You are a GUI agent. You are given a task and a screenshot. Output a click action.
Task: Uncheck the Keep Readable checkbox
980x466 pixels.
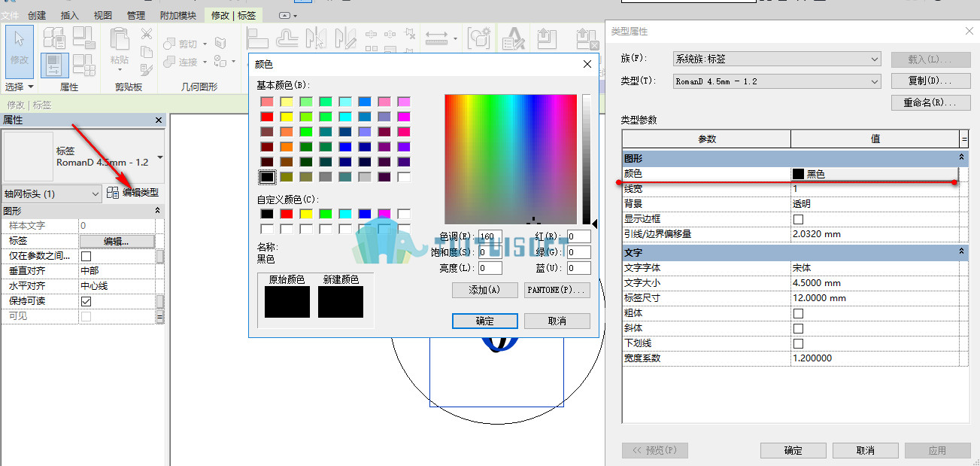coord(86,301)
